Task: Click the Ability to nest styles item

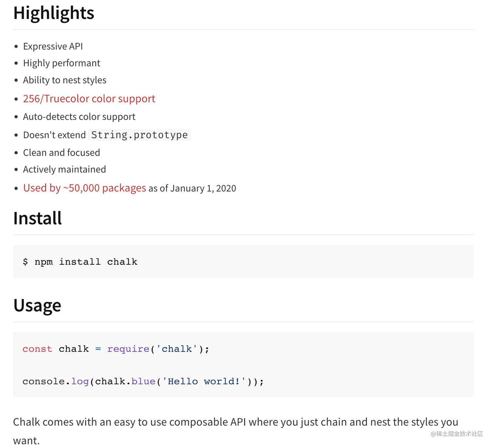Action: 65,80
